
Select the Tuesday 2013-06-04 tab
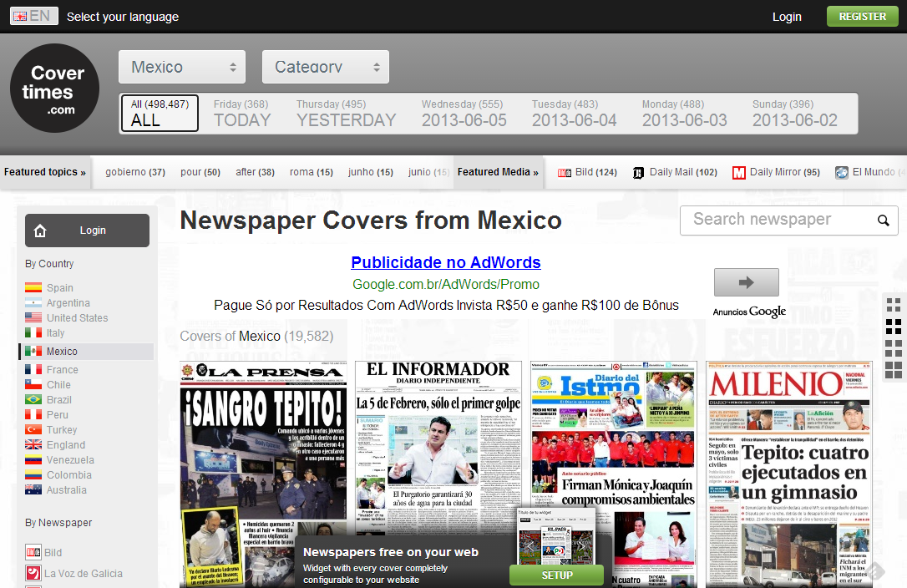tap(575, 114)
